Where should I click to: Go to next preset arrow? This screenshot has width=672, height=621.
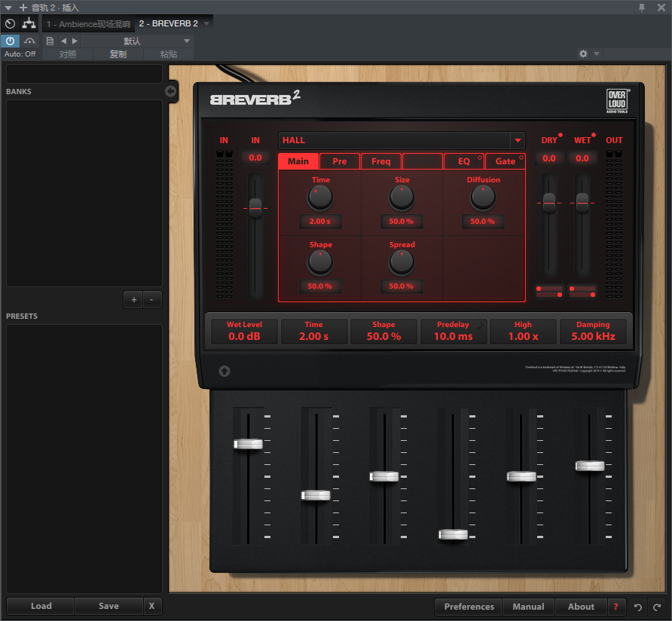tap(75, 41)
